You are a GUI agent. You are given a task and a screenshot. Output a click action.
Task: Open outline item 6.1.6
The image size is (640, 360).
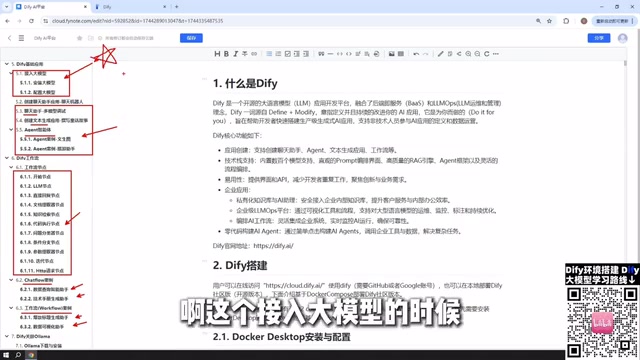tap(40, 224)
